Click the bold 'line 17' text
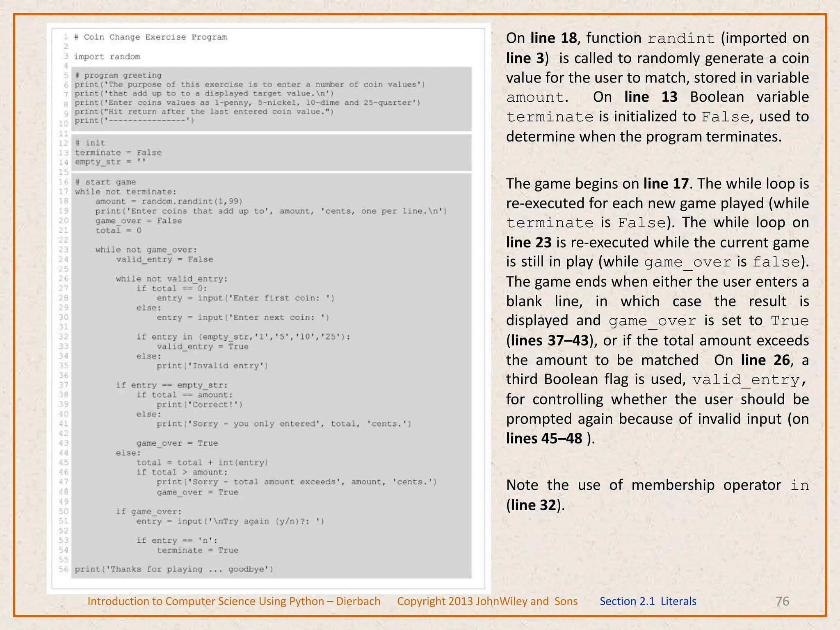840x630 pixels. [666, 183]
